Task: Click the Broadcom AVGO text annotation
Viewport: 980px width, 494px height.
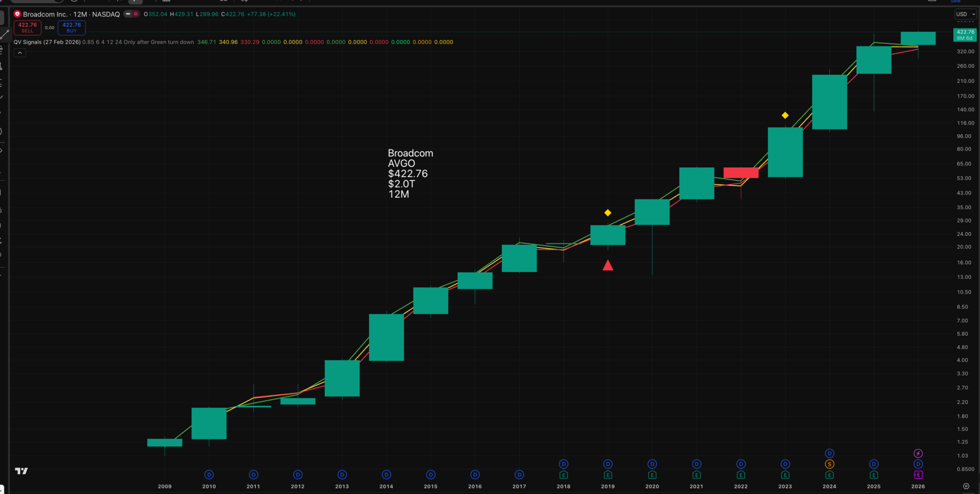Action: 410,173
